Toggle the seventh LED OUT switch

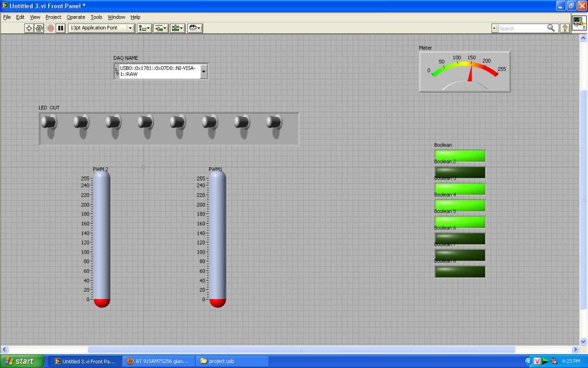pos(242,122)
